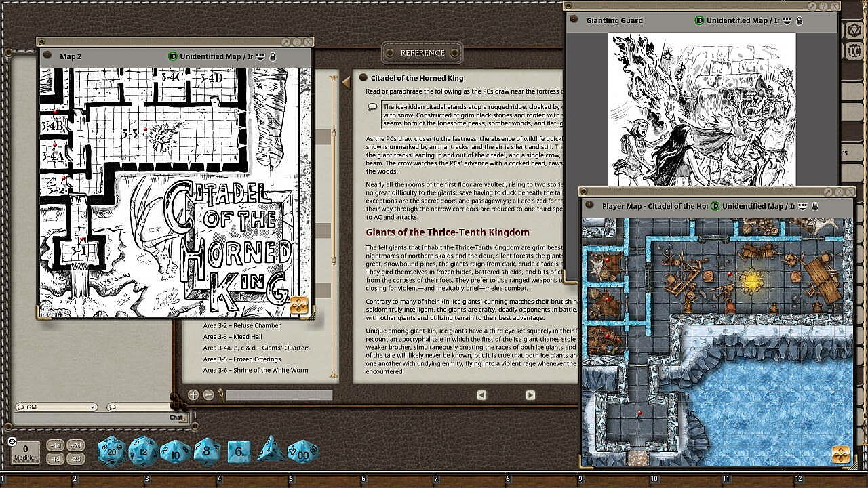This screenshot has height=488, width=868.
Task: Roll the d12 die
Action: [143, 452]
